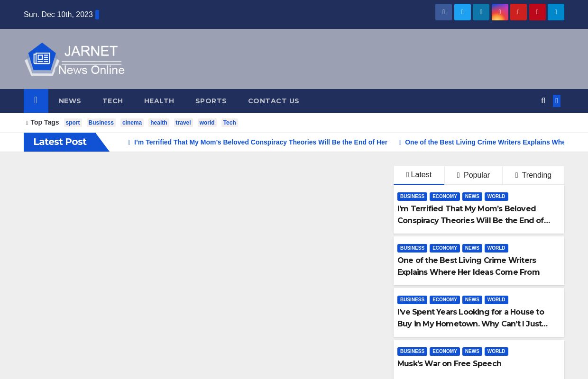Open the 'Musk's War on Free Speech' article
The image size is (588, 379).
tap(449, 363)
